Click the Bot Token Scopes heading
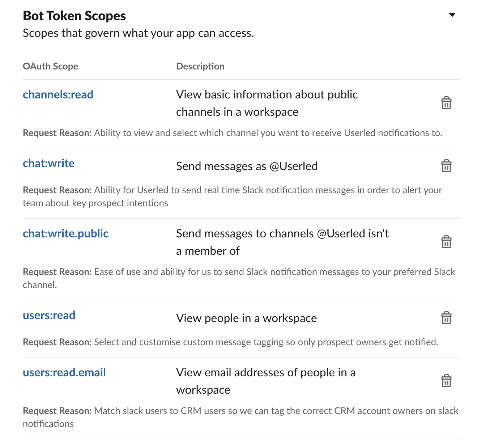The height and width of the screenshot is (448, 481). coord(74,16)
